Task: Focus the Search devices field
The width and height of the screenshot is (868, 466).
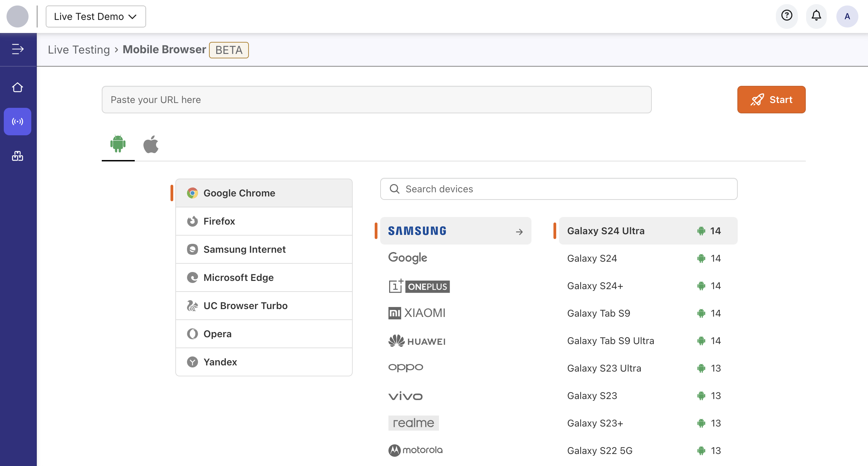Action: pyautogui.click(x=559, y=189)
